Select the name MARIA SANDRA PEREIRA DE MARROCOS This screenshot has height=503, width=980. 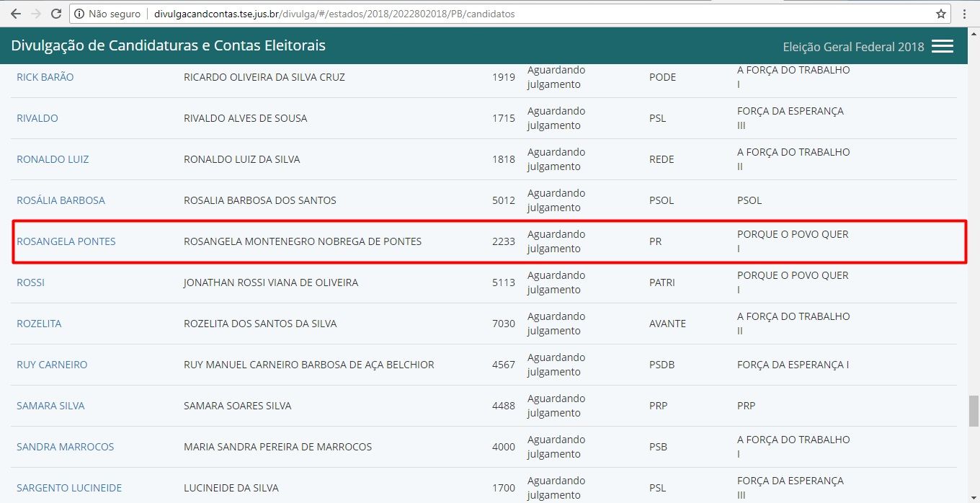(x=278, y=447)
